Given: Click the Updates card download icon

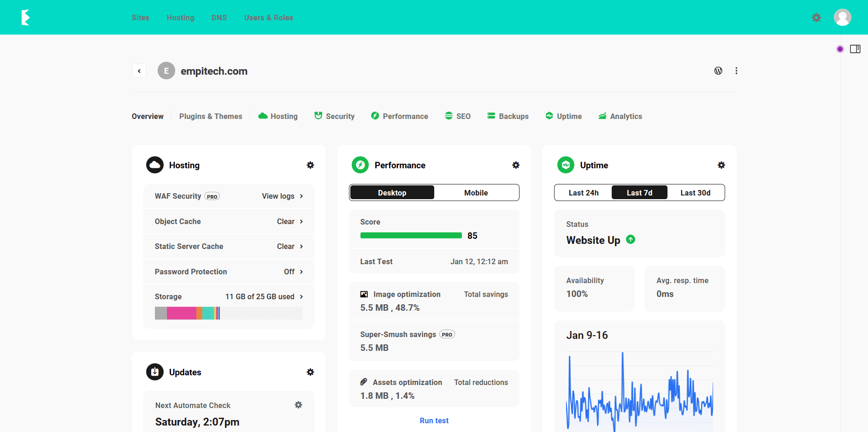Looking at the screenshot, I should [155, 372].
